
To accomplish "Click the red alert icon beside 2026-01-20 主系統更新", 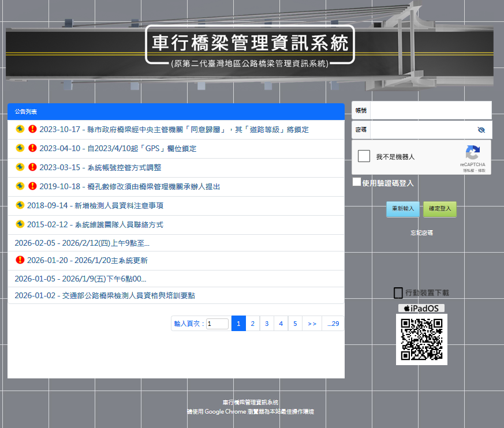I will 20,261.
